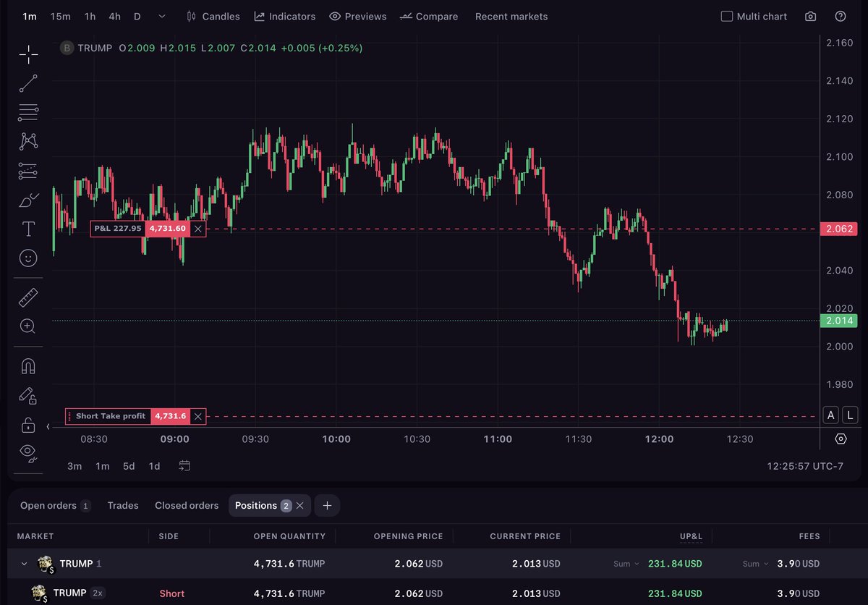Viewport: 868px width, 605px height.
Task: Click the 2.014 green current price label
Action: [838, 321]
